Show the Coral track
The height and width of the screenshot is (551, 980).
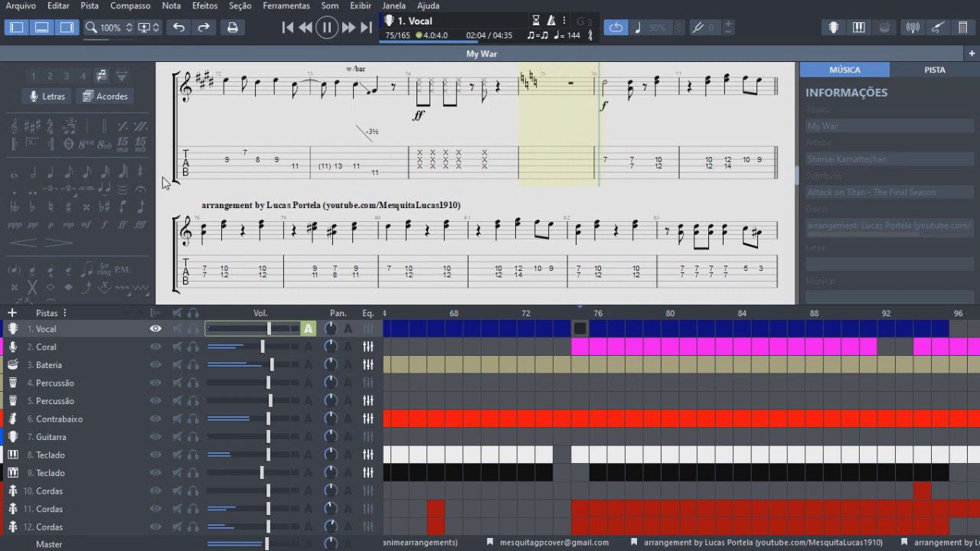(155, 347)
